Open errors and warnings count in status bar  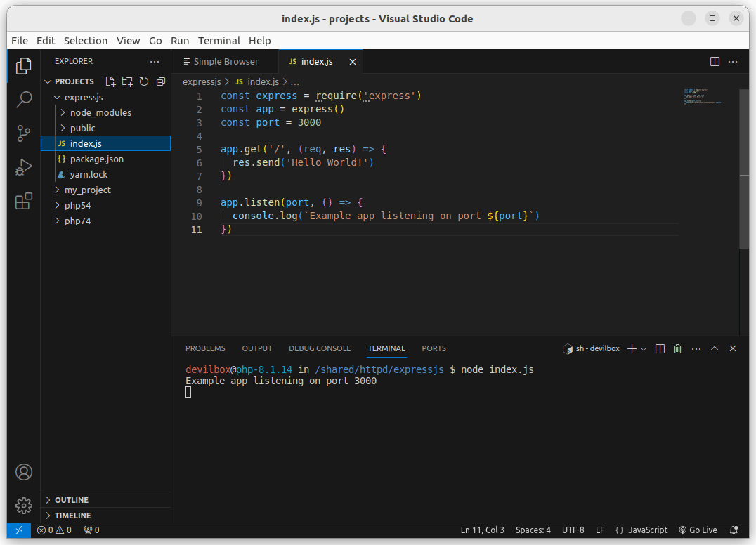click(x=54, y=530)
